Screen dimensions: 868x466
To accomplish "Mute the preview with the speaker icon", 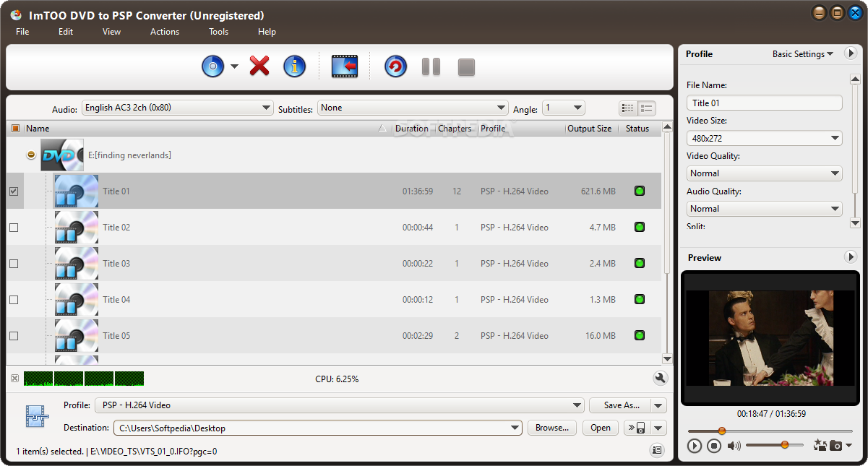I will tap(734, 446).
